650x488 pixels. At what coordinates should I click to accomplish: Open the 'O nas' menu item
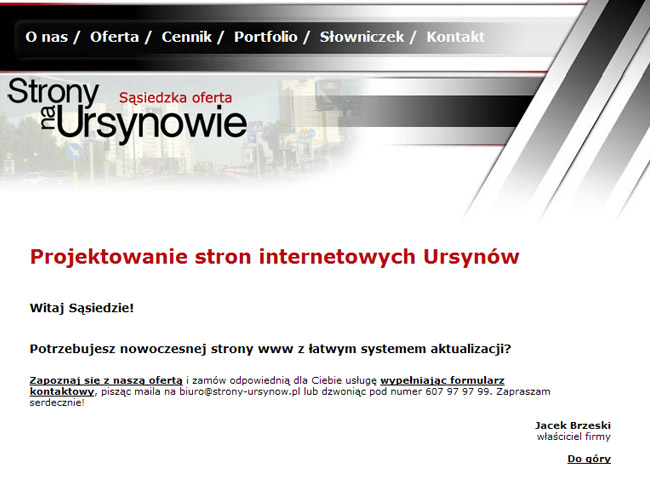tap(46, 37)
